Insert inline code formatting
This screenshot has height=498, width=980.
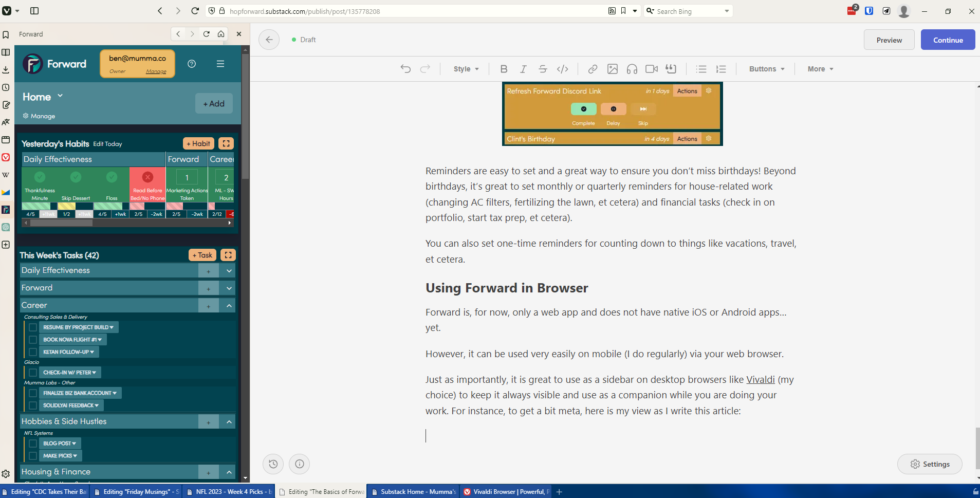[563, 69]
